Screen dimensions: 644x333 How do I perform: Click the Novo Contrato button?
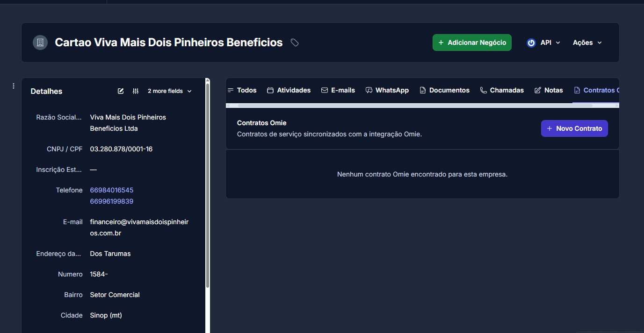[x=574, y=128]
